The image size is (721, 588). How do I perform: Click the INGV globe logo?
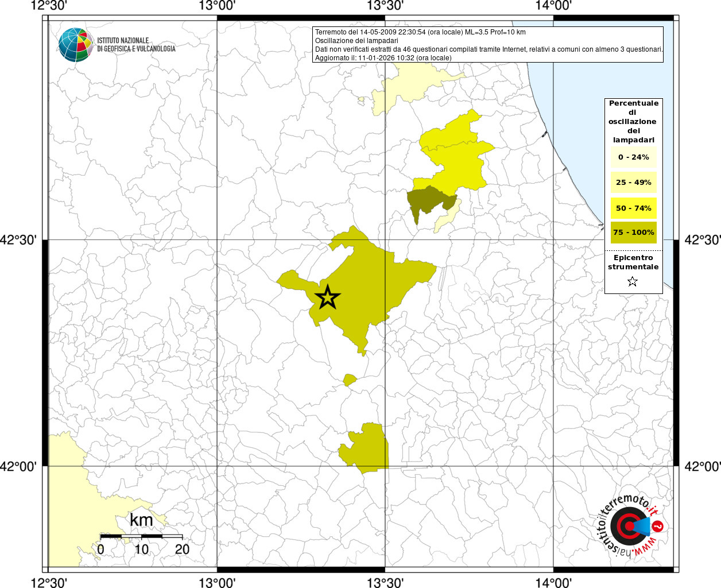point(76,45)
